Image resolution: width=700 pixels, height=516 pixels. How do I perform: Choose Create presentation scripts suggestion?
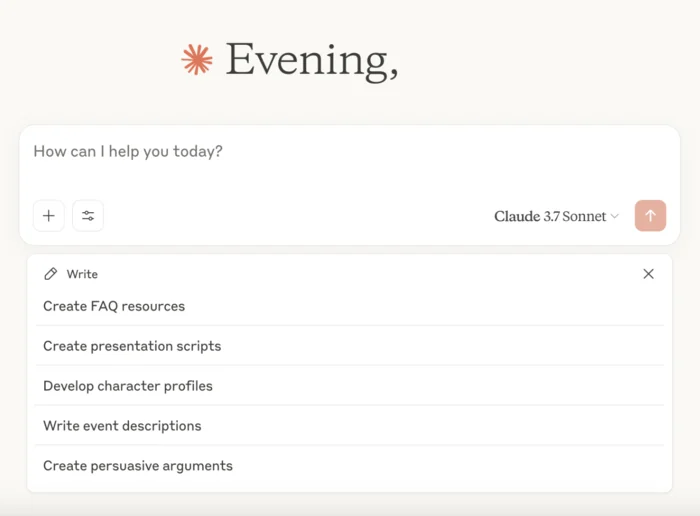350,346
